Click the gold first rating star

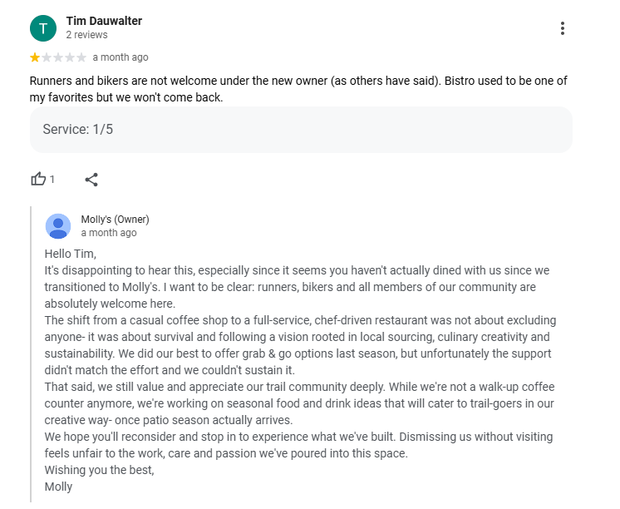[x=35, y=58]
